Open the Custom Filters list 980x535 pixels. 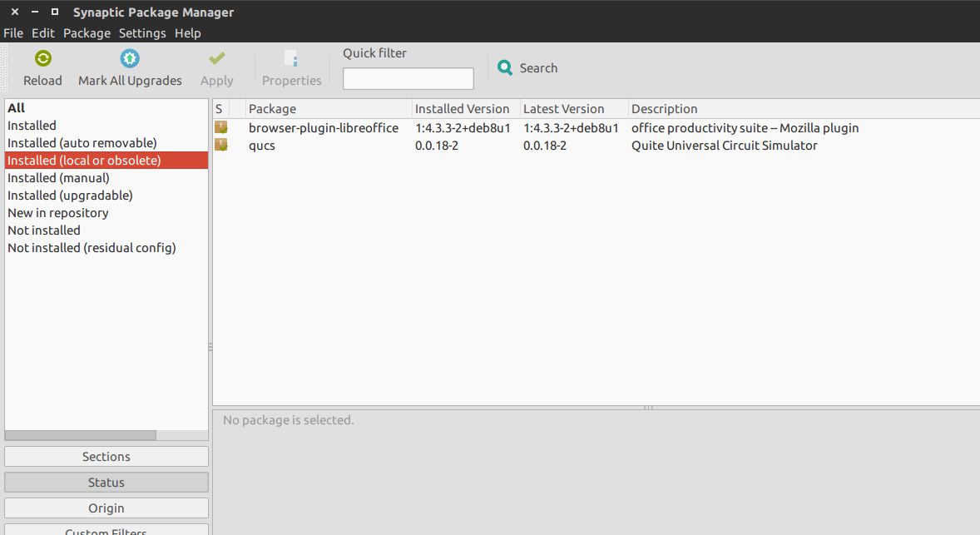tap(106, 530)
